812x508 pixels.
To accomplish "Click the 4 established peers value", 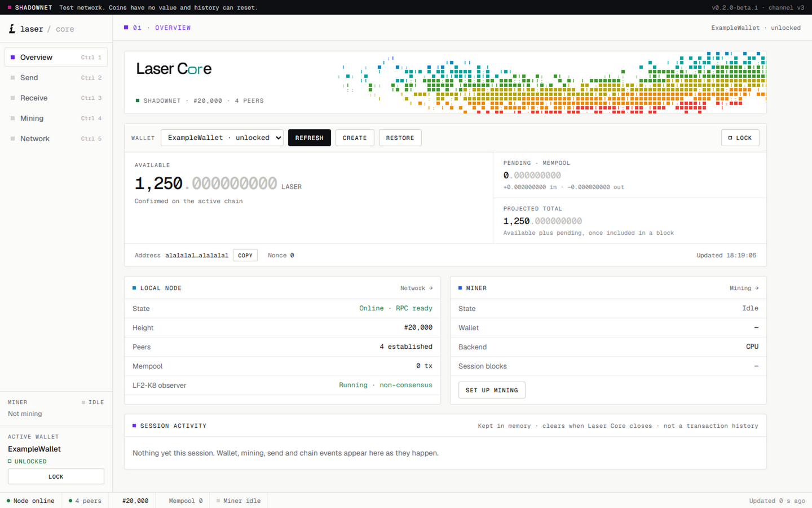I will pos(406,347).
